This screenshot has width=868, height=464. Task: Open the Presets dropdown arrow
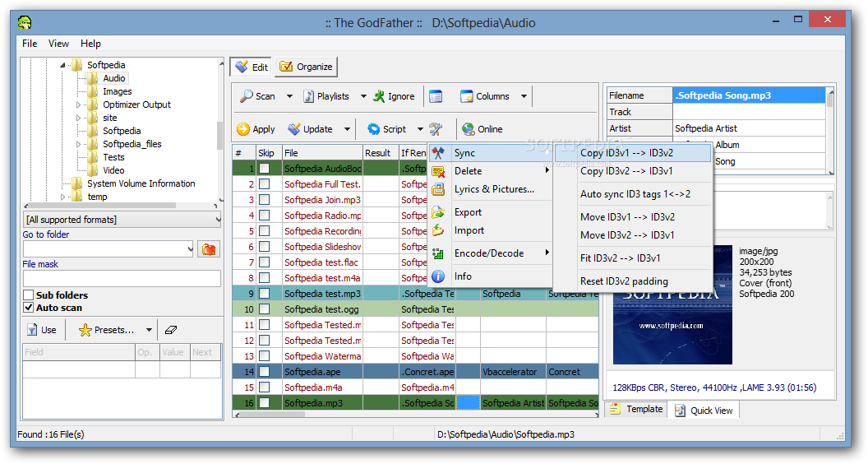[x=149, y=331]
